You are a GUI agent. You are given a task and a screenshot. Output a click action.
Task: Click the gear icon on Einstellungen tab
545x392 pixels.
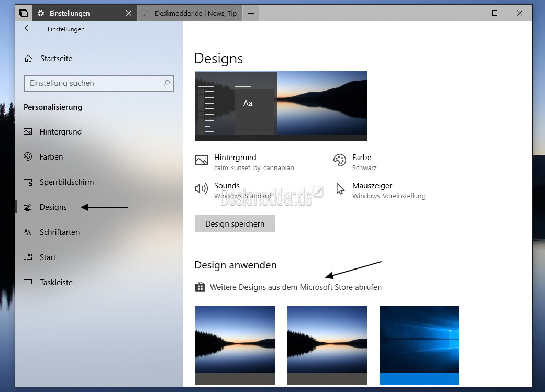point(41,13)
